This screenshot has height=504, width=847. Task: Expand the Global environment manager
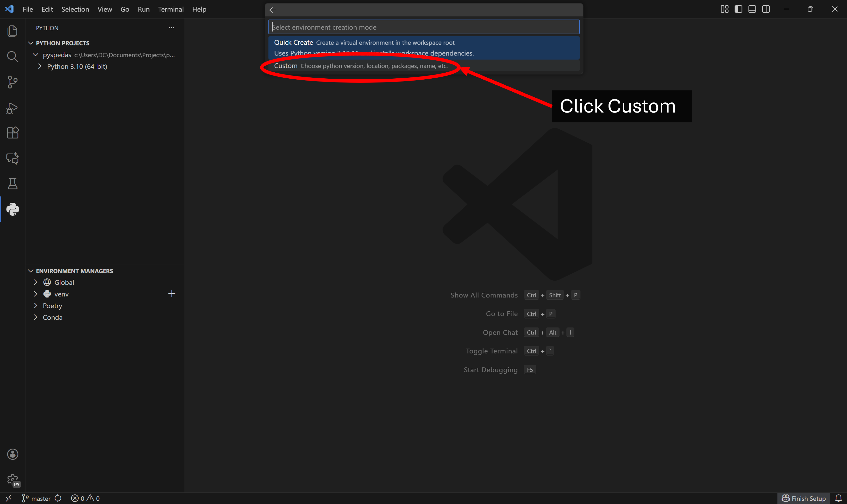click(x=36, y=282)
